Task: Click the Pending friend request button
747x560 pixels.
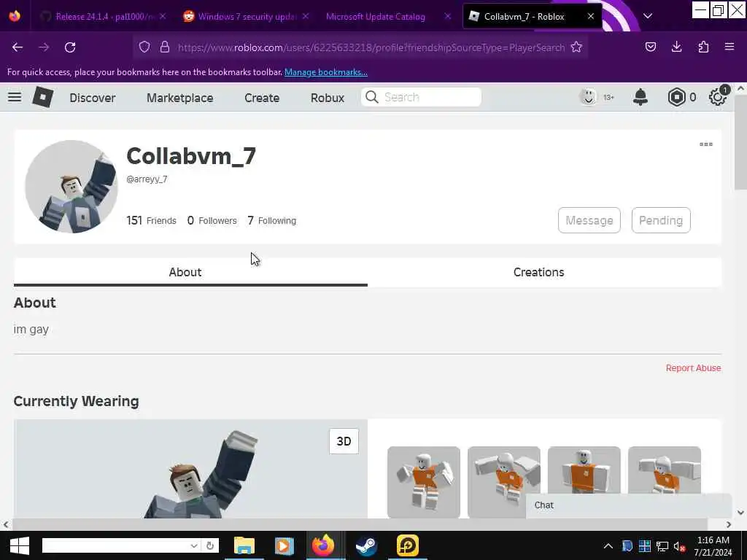Action: point(661,220)
